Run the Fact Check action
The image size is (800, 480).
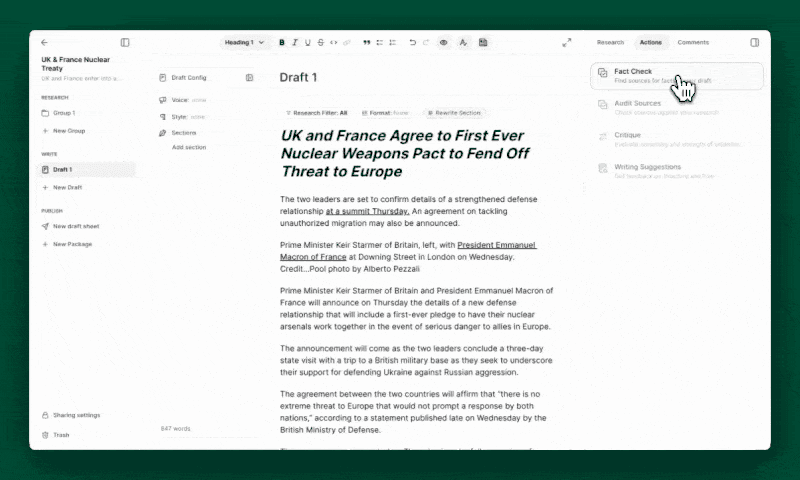(677, 75)
